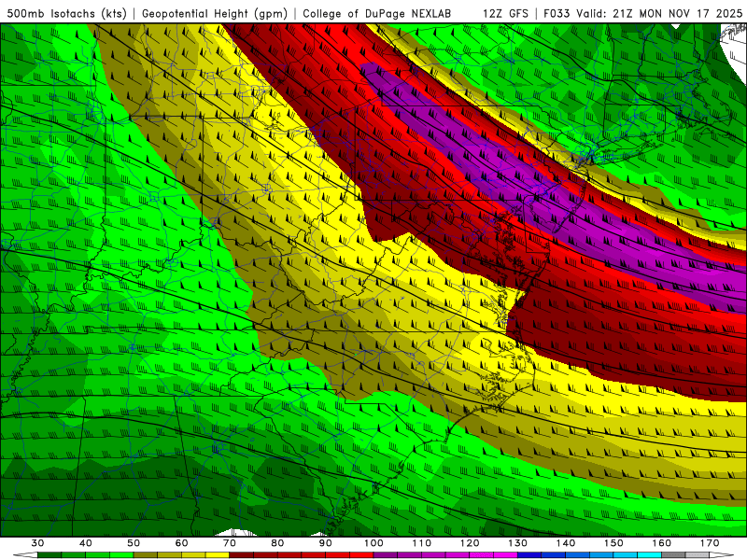747x560 pixels.
Task: Click the '30' colorbar scale label
Action: point(37,543)
